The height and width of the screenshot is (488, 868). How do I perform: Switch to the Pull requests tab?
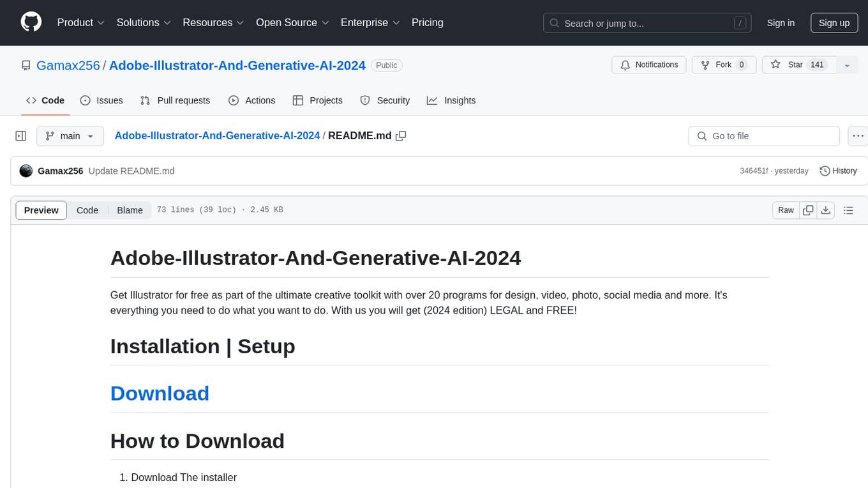click(175, 100)
